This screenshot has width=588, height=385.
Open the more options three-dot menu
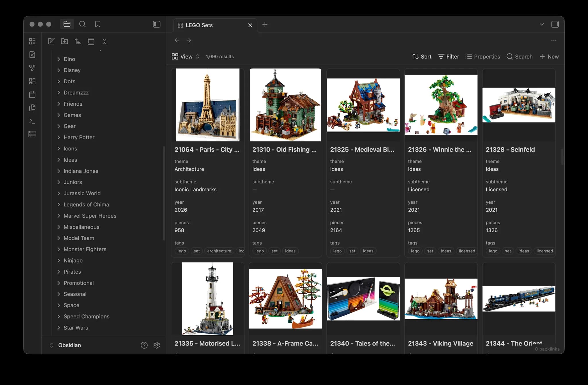point(554,40)
